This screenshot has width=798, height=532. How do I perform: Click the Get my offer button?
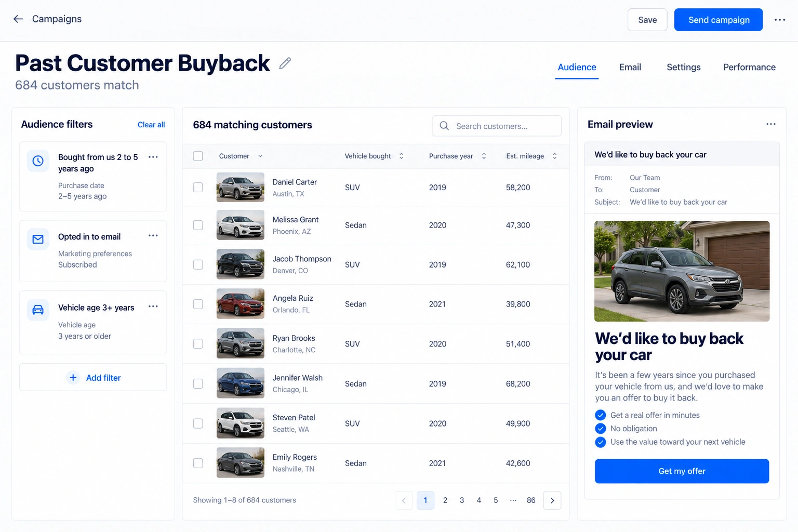pyautogui.click(x=682, y=471)
